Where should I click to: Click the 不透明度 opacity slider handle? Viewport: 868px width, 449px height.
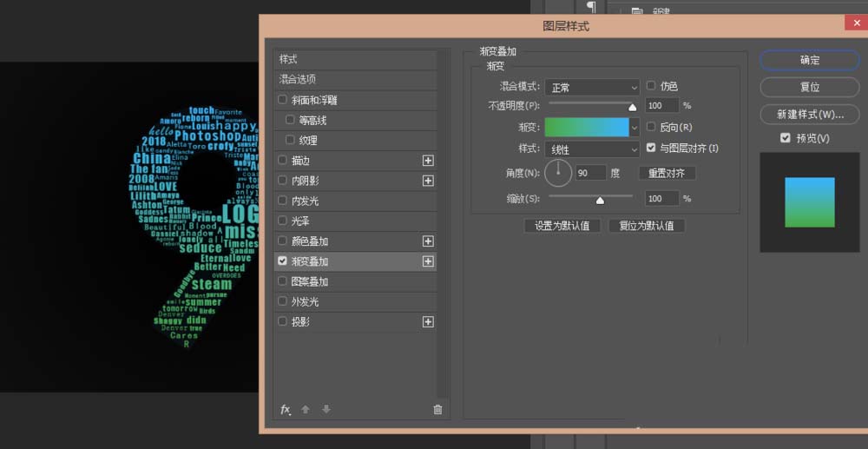(633, 108)
